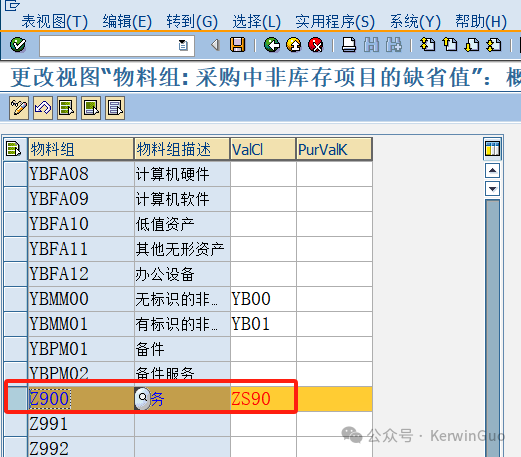Click the Select Block icon
This screenshot has width=521, height=457.
(x=91, y=108)
